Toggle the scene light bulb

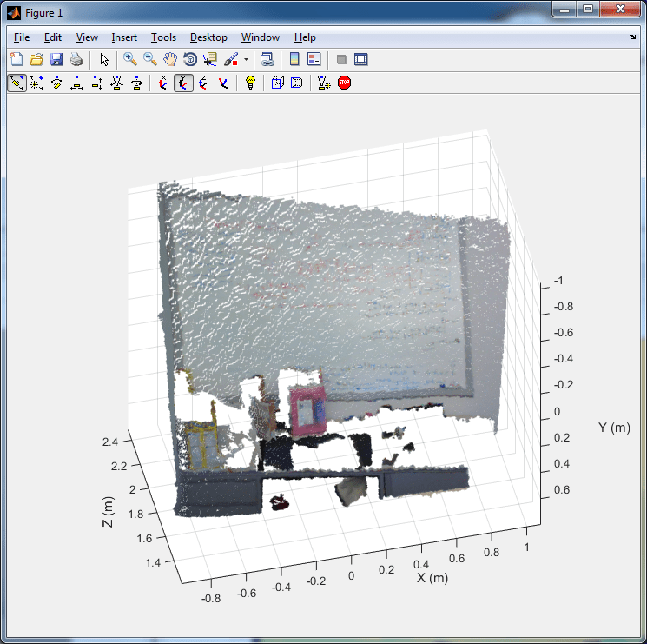250,83
